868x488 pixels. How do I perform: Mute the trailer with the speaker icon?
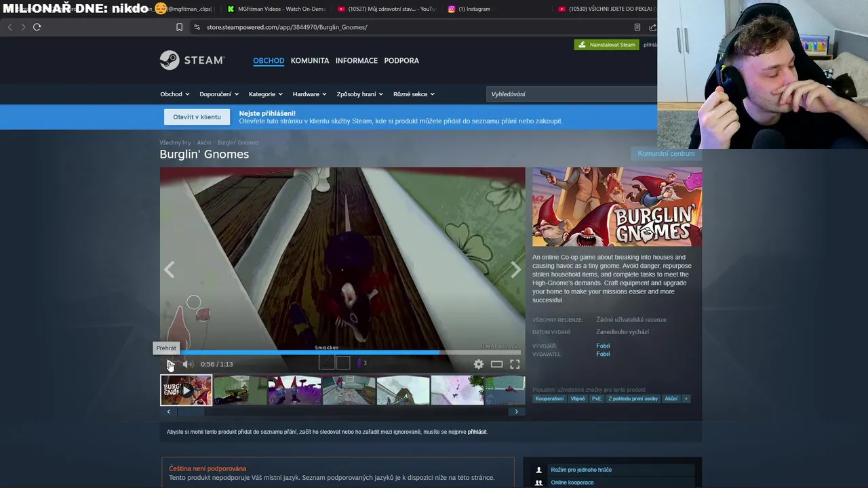click(188, 364)
